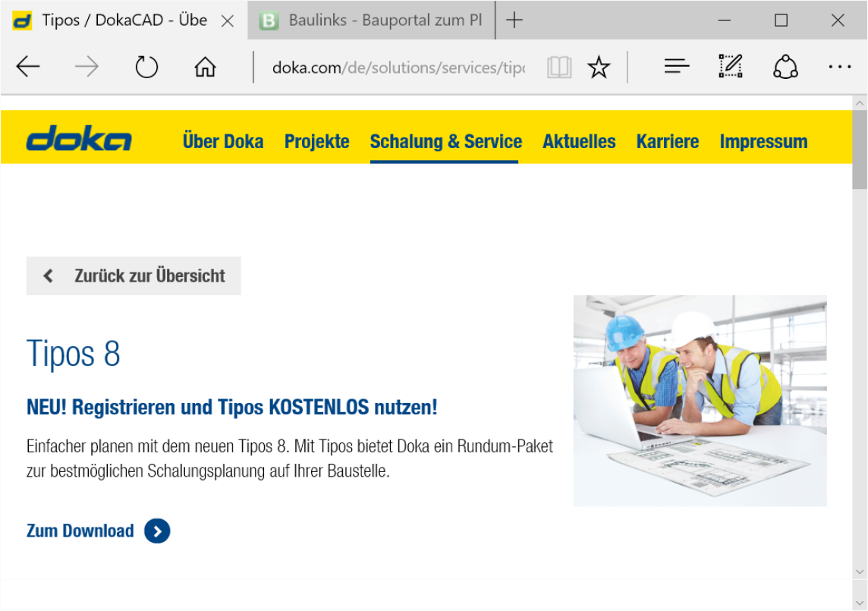Click the browser forward arrow
The height and width of the screenshot is (611, 868).
pyautogui.click(x=86, y=67)
